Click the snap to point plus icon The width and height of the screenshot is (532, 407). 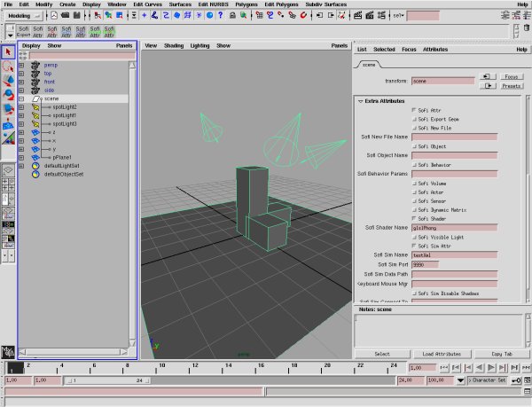tap(145, 15)
